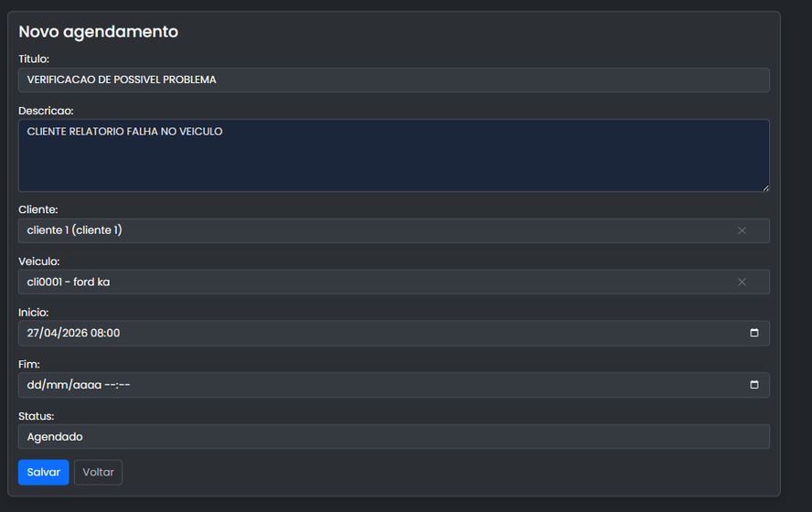Grab the Descricao textarea resize handle
The width and height of the screenshot is (812, 512).
click(765, 187)
